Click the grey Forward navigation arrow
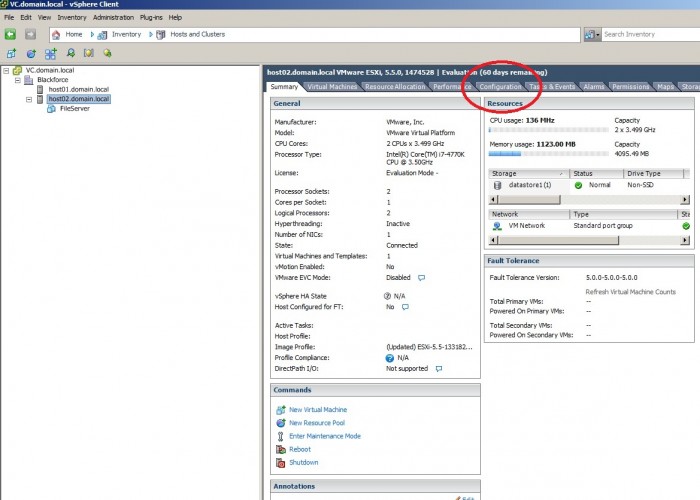 pos(30,34)
